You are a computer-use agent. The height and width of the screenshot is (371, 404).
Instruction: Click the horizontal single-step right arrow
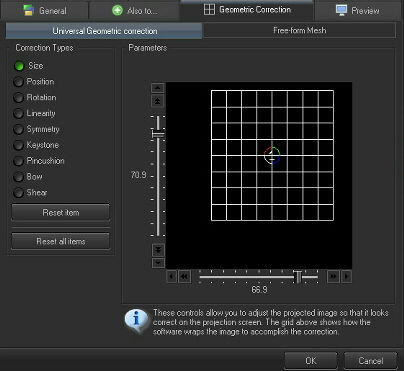346,276
